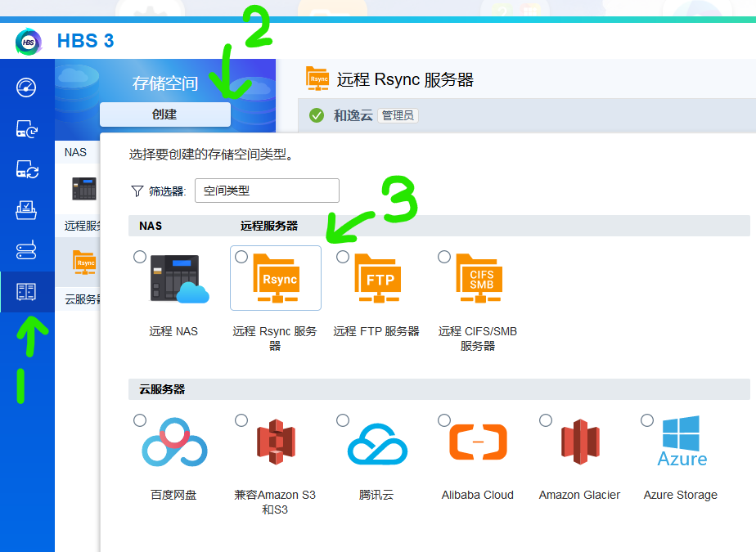Screen dimensions: 756x552
Task: Click the HBS 3 application title
Action: (85, 41)
